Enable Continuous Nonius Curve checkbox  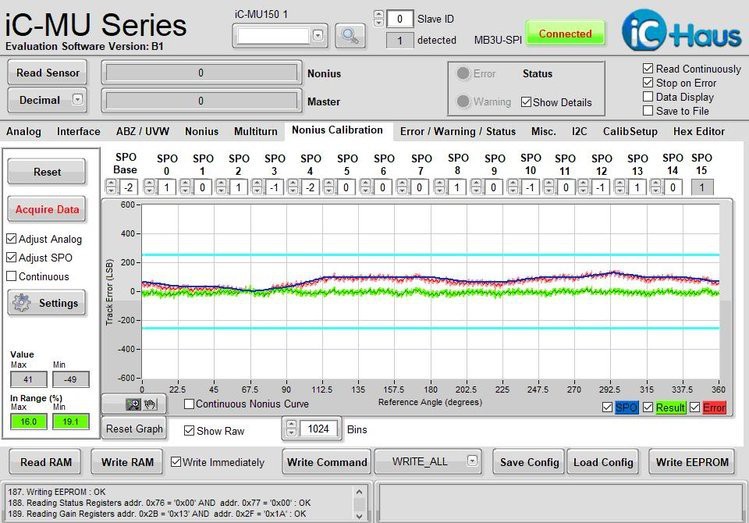[x=190, y=404]
